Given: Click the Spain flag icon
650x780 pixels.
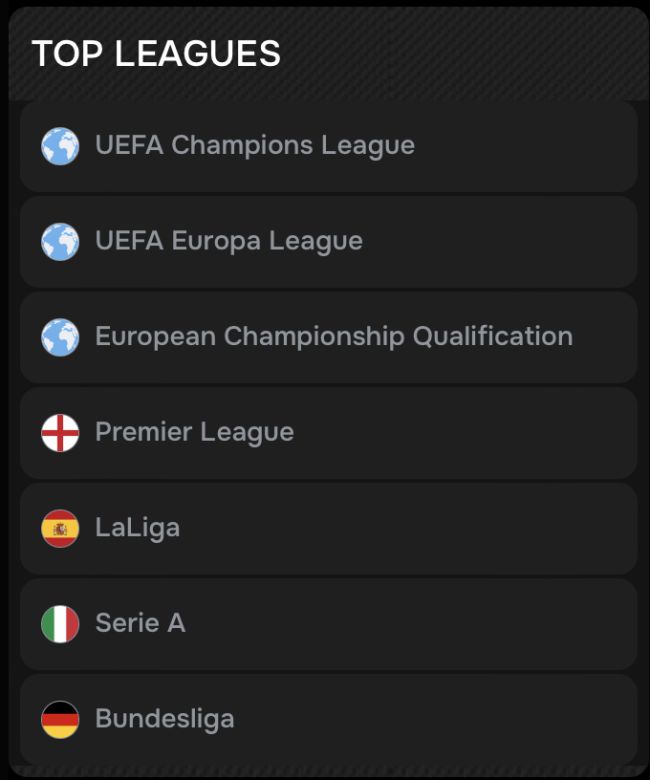Looking at the screenshot, I should tap(60, 528).
